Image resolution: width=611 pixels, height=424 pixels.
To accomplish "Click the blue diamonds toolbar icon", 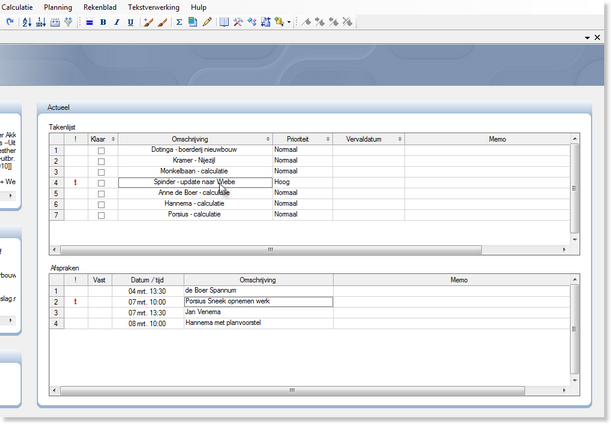I will 252,22.
